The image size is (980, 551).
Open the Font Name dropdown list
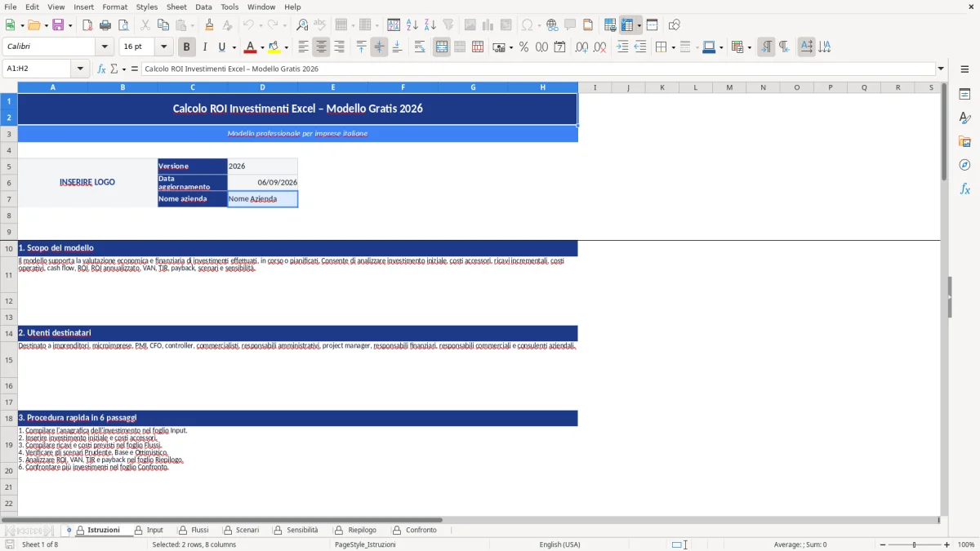[105, 47]
